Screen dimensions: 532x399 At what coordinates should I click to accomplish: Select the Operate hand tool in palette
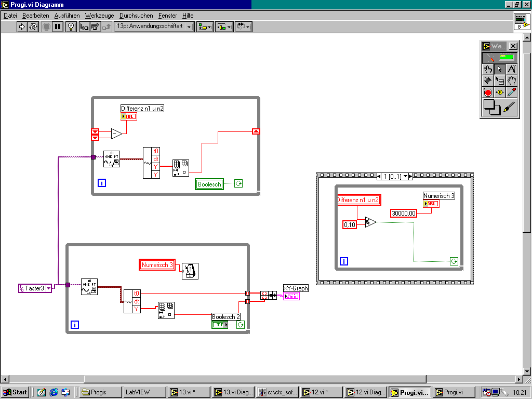tap(487, 69)
